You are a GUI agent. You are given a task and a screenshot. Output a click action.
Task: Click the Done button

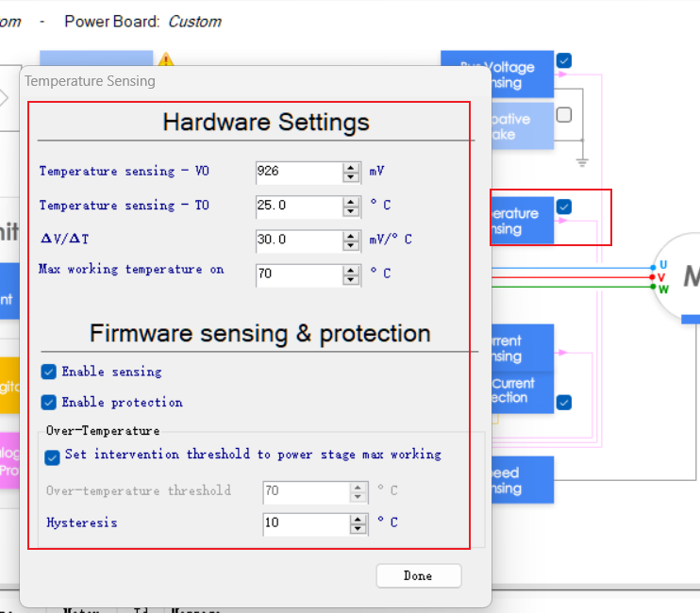(418, 575)
